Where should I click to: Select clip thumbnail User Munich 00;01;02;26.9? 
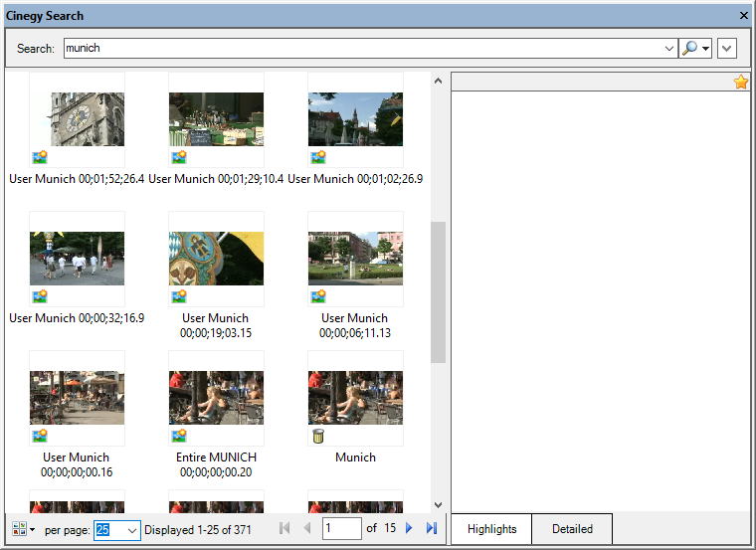click(356, 119)
